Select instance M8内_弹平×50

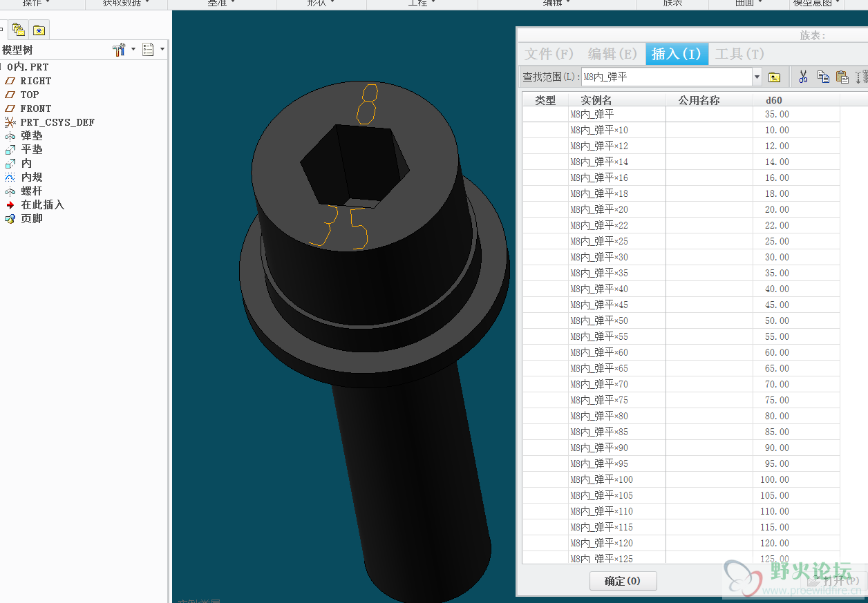tap(599, 320)
